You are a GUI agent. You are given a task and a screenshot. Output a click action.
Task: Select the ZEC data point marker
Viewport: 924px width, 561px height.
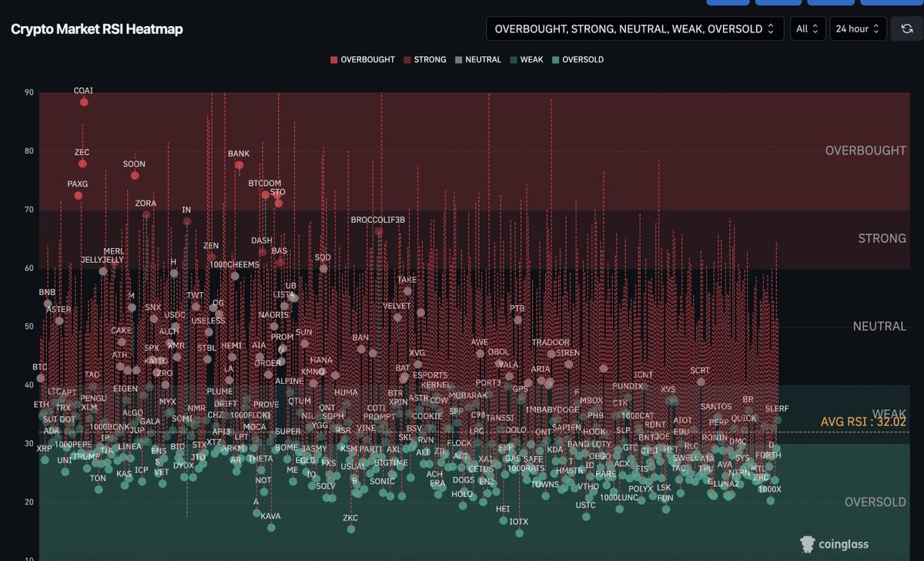[82, 163]
